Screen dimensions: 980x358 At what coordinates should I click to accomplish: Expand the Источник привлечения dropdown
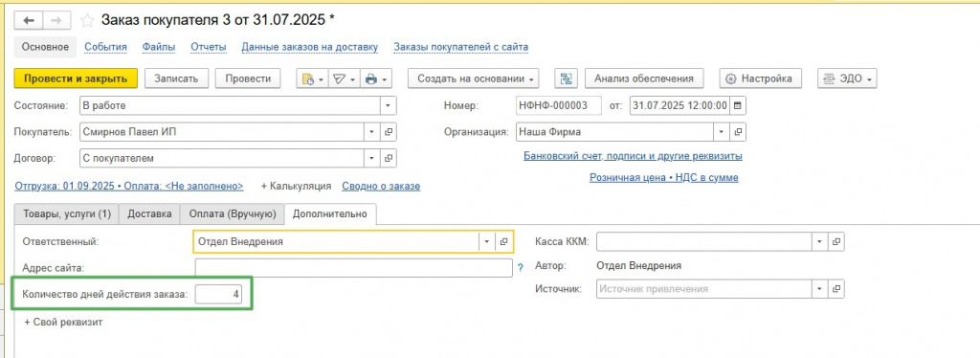[x=819, y=289]
